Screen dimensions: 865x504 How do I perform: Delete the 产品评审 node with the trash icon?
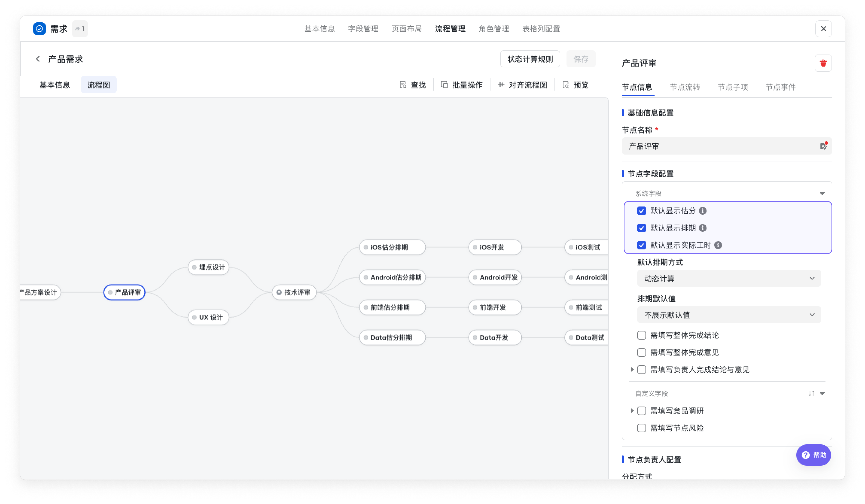pos(823,63)
